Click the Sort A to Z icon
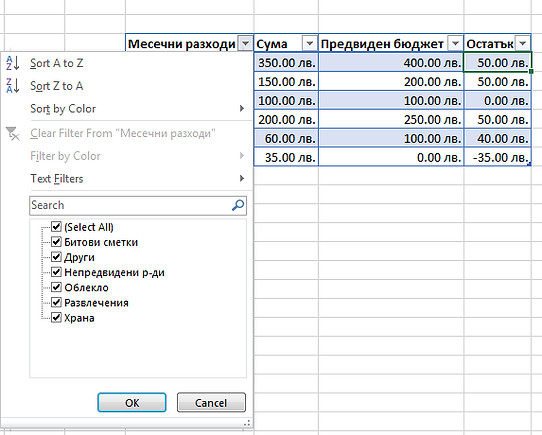Screen dimensions: 542x435 [x=13, y=63]
